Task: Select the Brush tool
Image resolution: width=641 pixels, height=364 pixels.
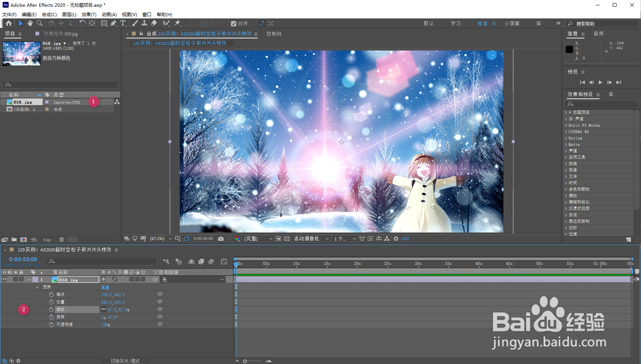Action: 135,23
